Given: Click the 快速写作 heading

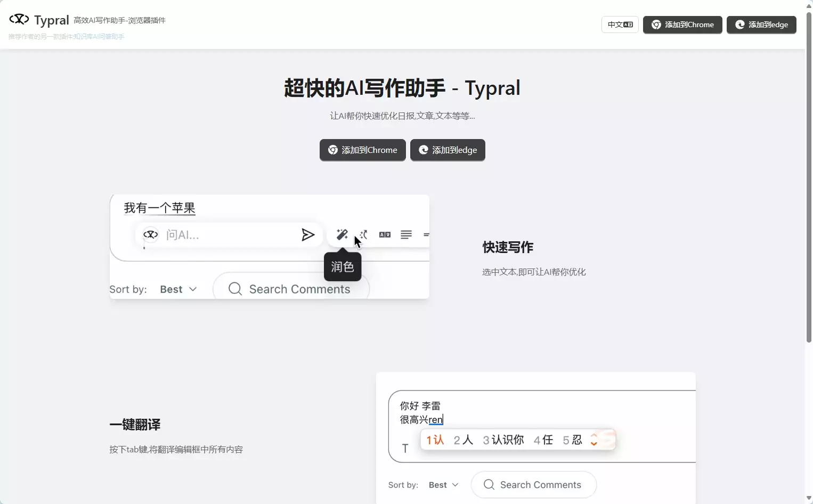Looking at the screenshot, I should (x=508, y=247).
